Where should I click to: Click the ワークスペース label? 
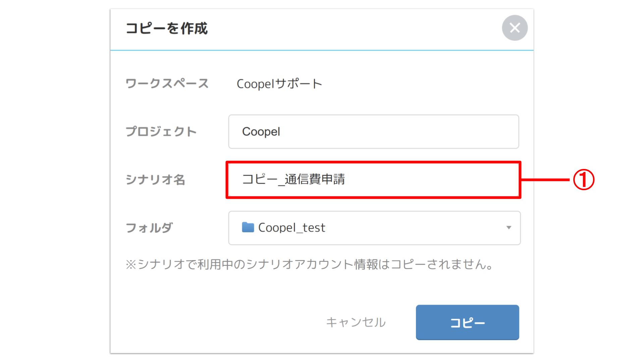pyautogui.click(x=167, y=83)
